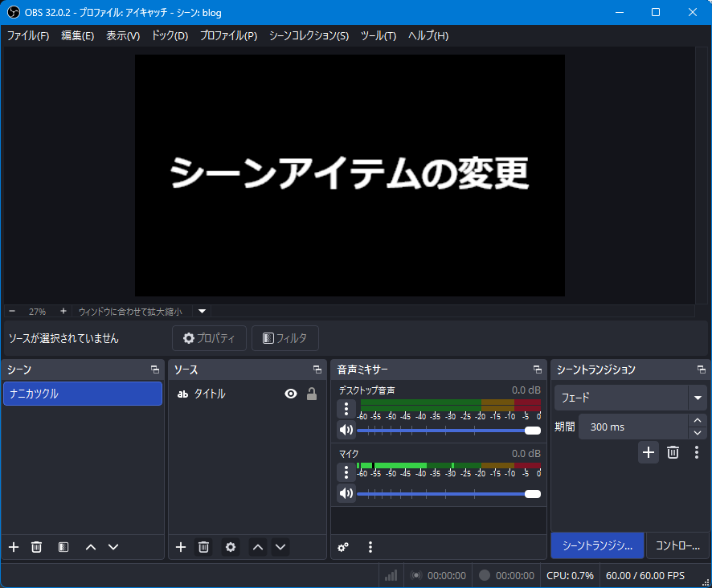This screenshot has width=712, height=588.
Task: Unlock the タイトル source lock toggle
Action: [313, 394]
